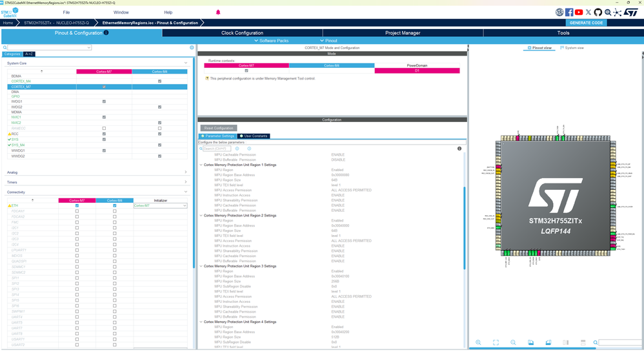
Task: Click the rotate-left page icon below the pinout
Action: coord(530,342)
